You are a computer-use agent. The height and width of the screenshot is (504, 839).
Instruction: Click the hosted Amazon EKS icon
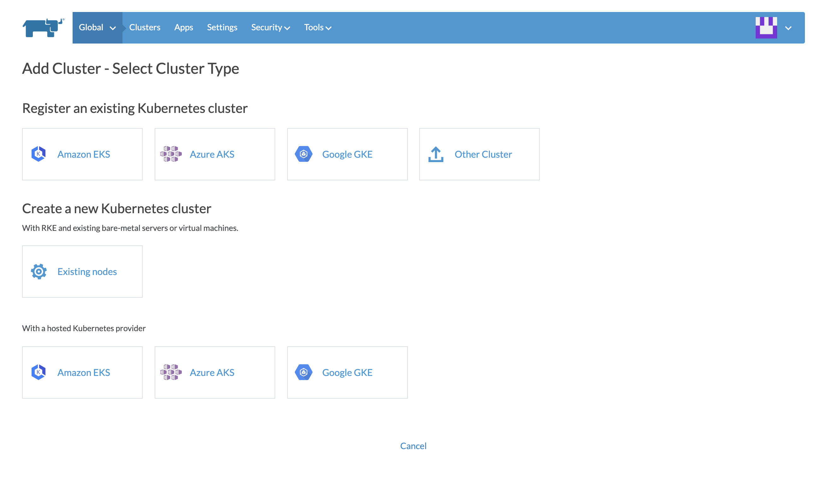39,372
